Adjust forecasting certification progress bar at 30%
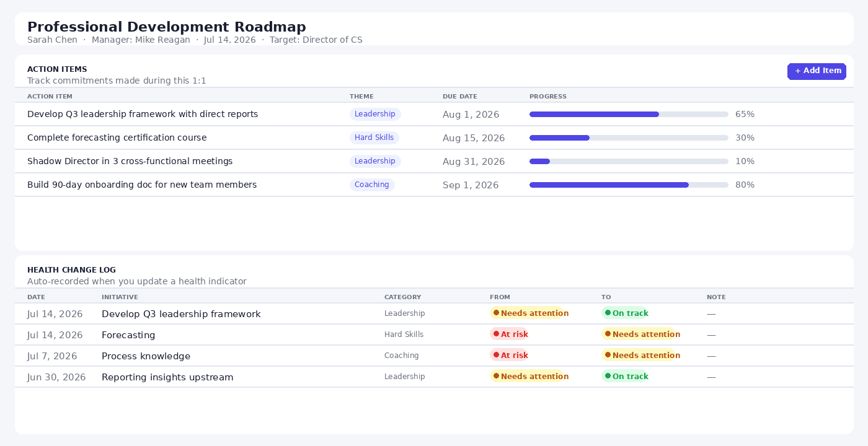868x446 pixels. click(x=629, y=138)
